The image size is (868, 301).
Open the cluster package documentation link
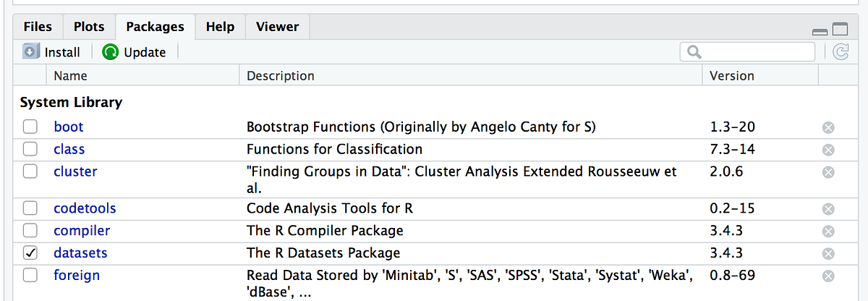click(x=75, y=171)
